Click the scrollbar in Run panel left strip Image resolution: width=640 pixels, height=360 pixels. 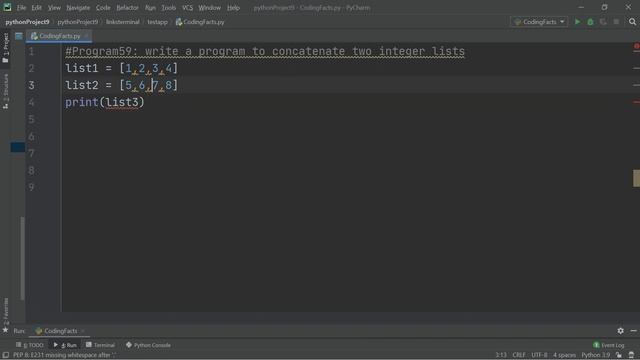[22, 258]
